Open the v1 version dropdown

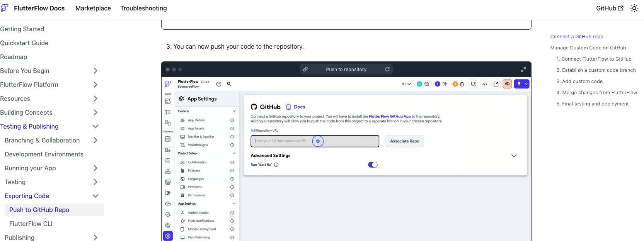click(x=407, y=84)
